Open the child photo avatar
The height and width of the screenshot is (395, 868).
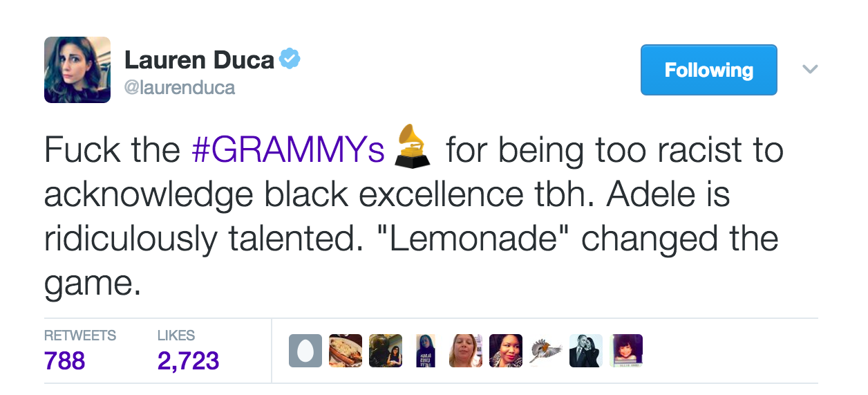[626, 351]
